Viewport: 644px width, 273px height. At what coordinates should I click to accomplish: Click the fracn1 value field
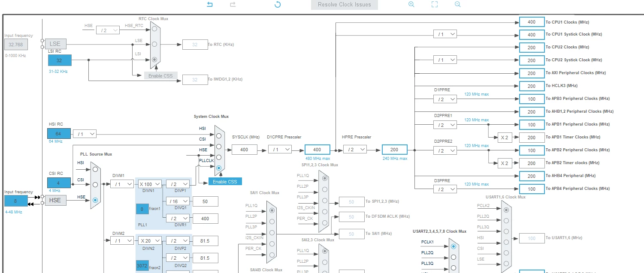coord(142,209)
